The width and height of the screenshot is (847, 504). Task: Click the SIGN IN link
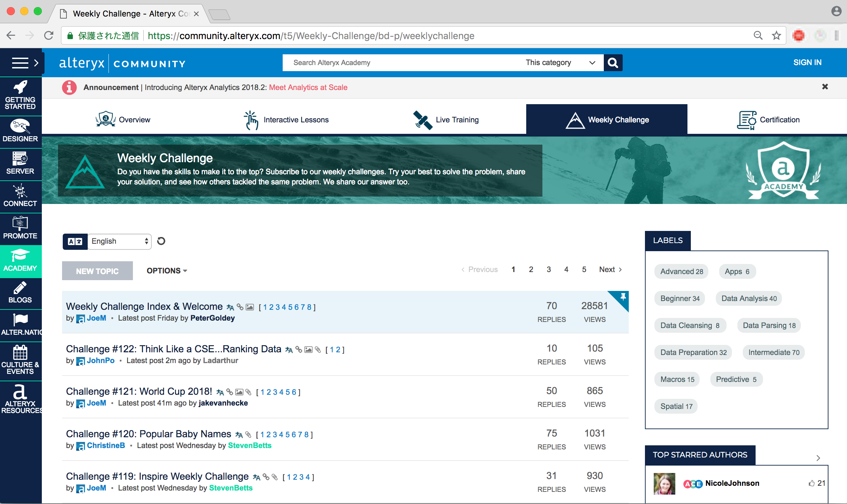pyautogui.click(x=807, y=62)
